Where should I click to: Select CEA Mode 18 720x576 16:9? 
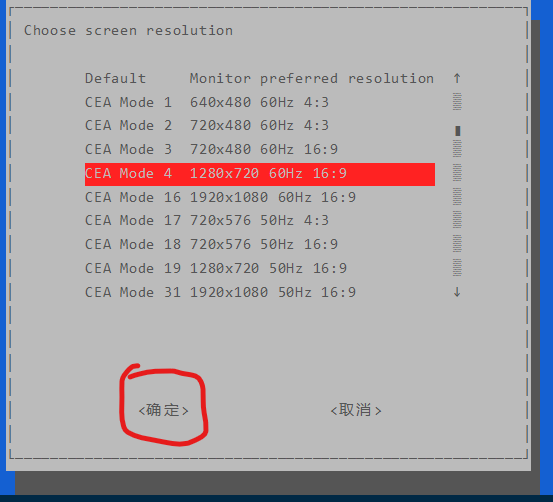point(260,244)
